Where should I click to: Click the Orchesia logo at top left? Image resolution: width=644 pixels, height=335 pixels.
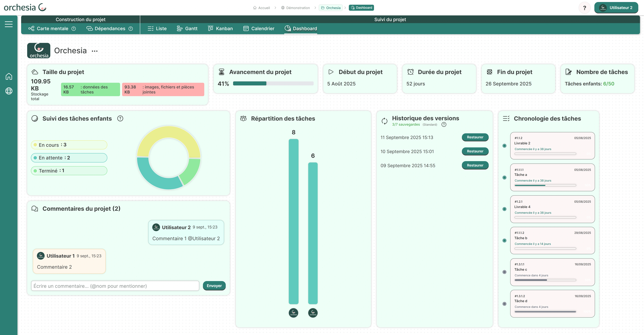click(25, 7)
